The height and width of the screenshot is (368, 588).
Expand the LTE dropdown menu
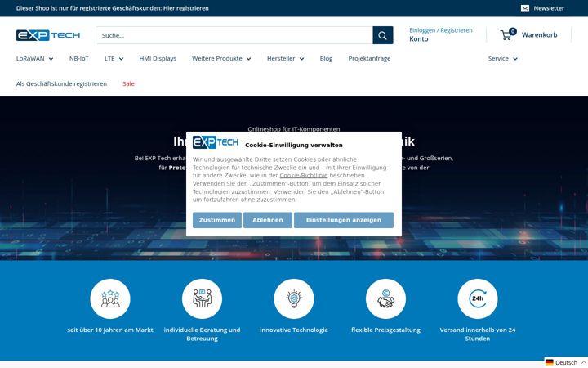click(x=114, y=59)
